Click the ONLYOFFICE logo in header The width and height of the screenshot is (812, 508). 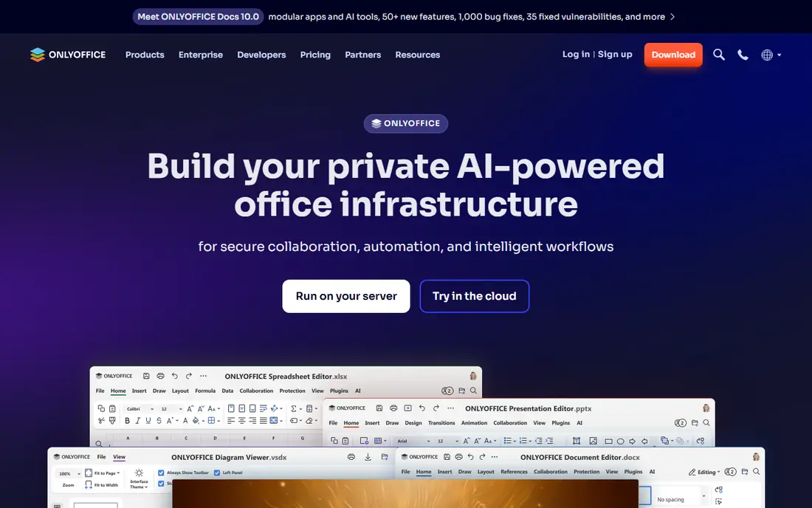68,55
